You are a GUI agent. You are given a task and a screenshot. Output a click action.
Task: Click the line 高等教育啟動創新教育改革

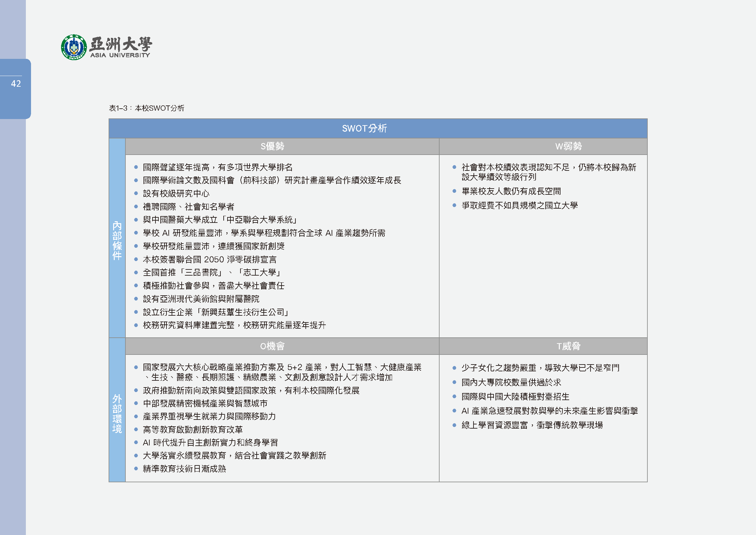point(193,430)
